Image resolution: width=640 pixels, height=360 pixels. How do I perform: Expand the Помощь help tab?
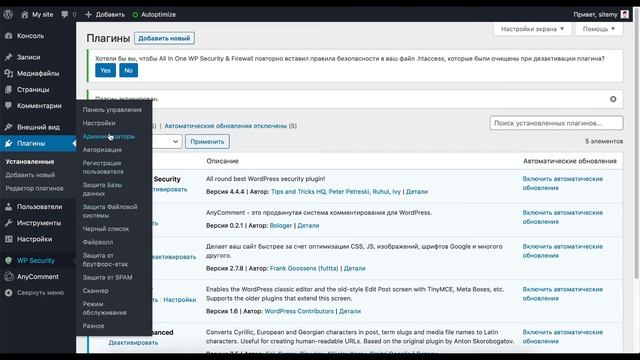coord(599,29)
